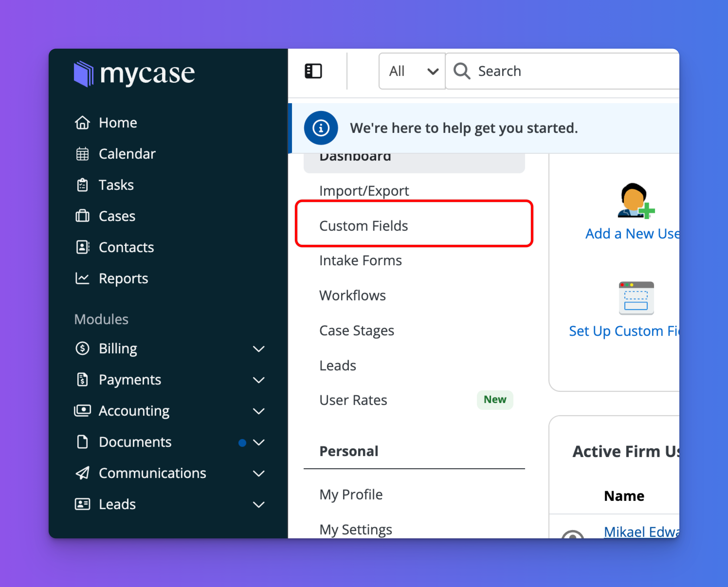Expand the Billing module chevron

click(259, 349)
